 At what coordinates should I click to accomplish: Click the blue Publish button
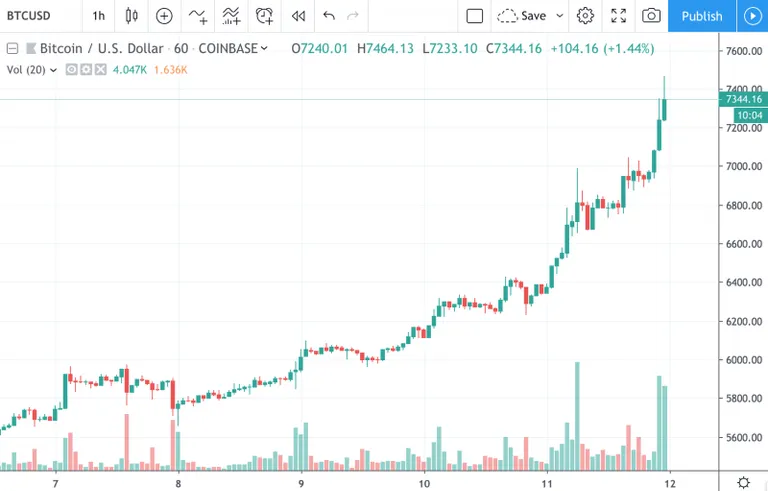tap(702, 16)
